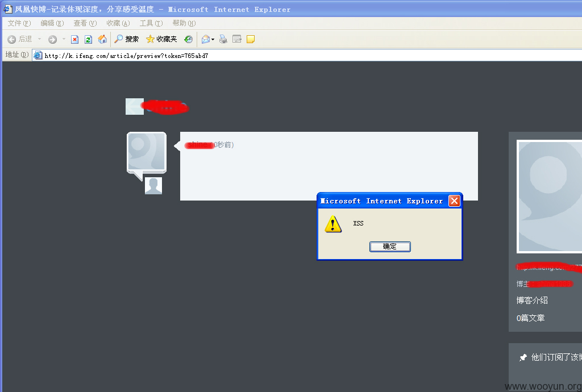This screenshot has width=582, height=392.
Task: Open the 编辑(E) menu
Action: click(x=52, y=23)
